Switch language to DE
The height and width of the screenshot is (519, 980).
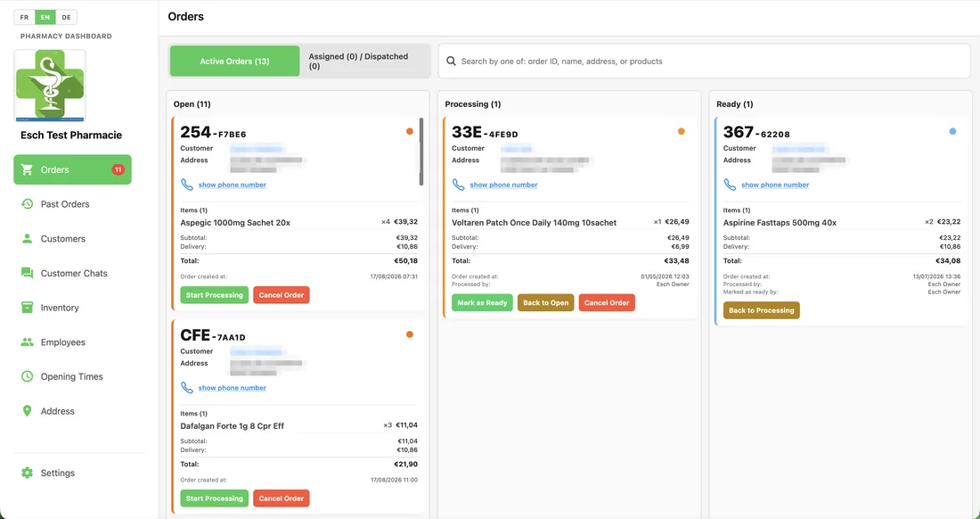pyautogui.click(x=66, y=18)
